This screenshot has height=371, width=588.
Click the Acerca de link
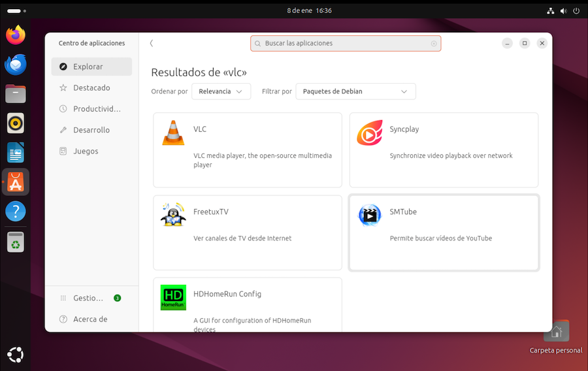tap(90, 319)
